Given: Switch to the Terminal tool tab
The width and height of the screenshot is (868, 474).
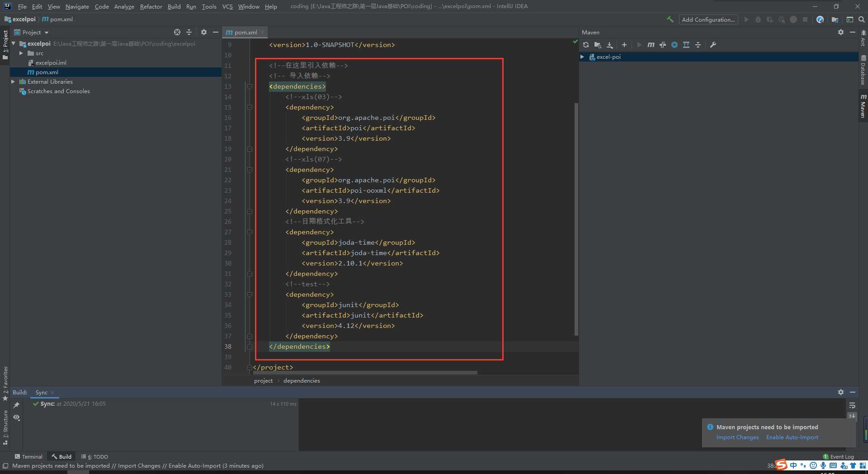Looking at the screenshot, I should (x=28, y=456).
